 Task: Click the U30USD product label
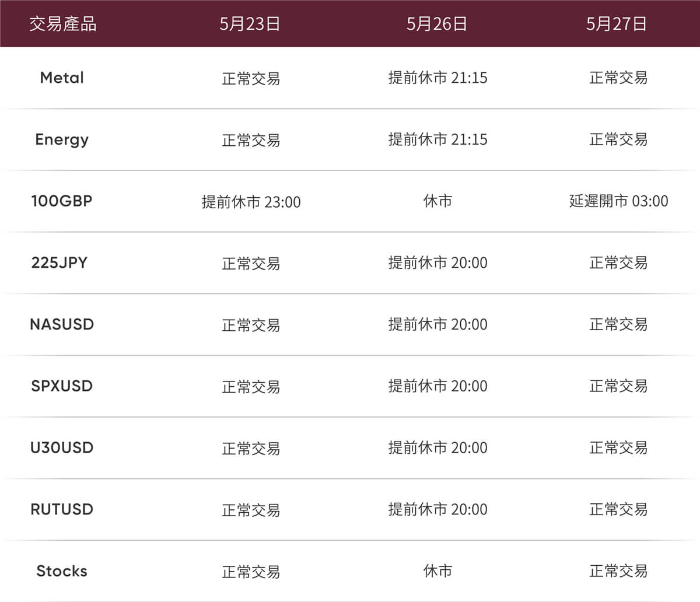(62, 448)
